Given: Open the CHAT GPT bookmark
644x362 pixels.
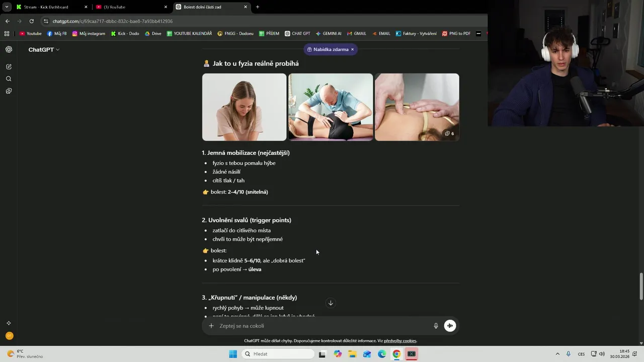Looking at the screenshot, I should (x=297, y=34).
